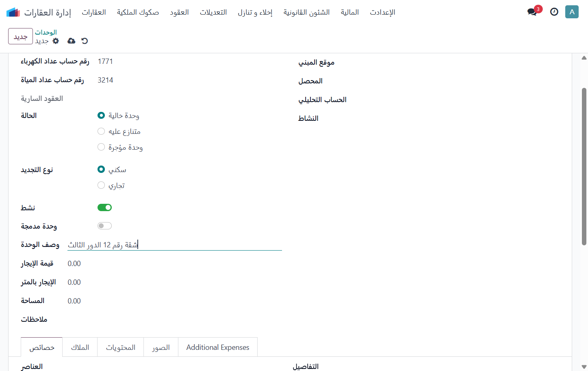588x371 pixels.
Task: Open the التعديلات menu
Action: coord(213,12)
